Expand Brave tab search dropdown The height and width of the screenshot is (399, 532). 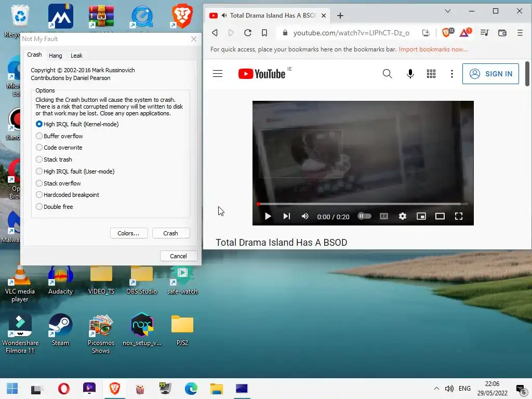(448, 11)
